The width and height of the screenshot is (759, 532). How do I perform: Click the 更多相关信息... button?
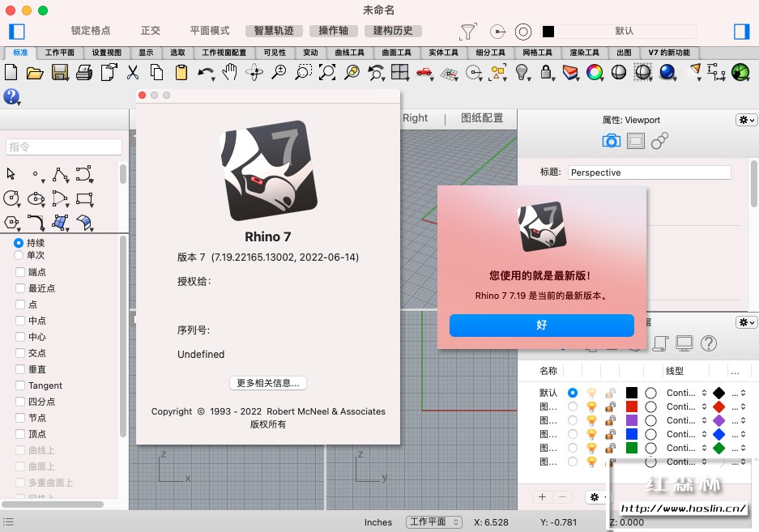tap(267, 383)
